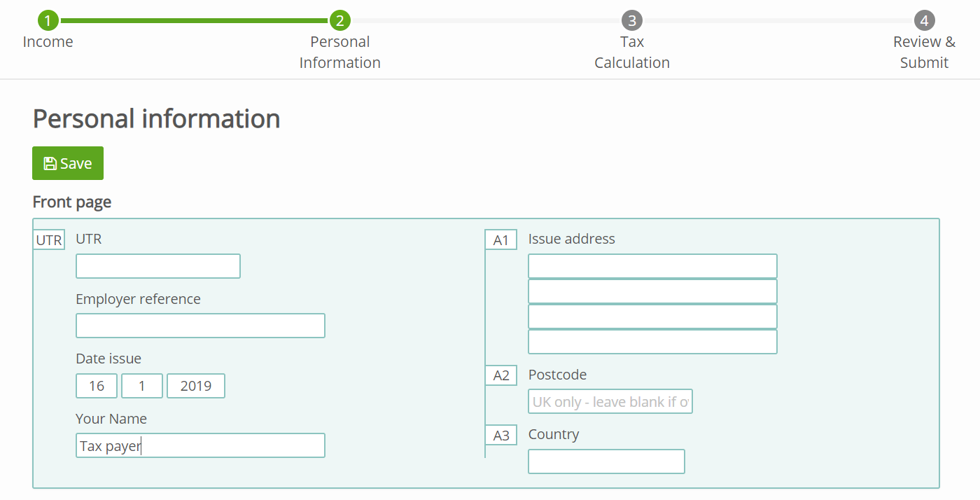Click the UTR box label tag
The height and width of the screenshot is (500, 980).
tap(49, 240)
